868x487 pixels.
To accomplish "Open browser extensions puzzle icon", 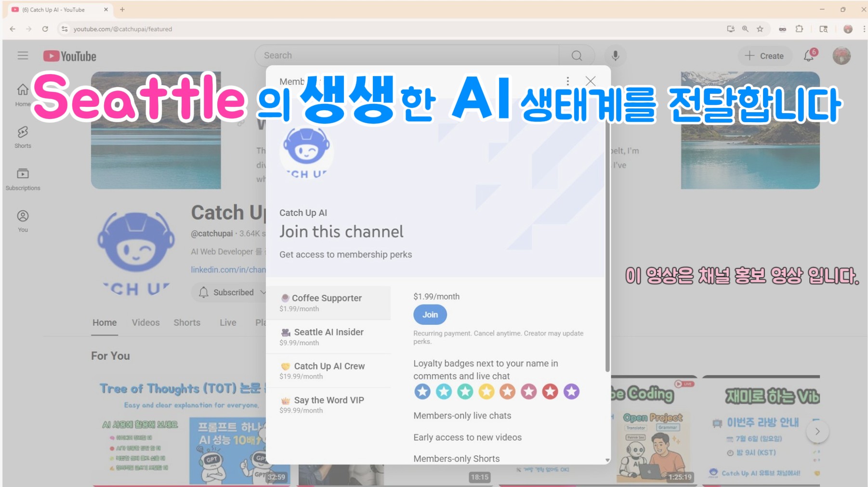I will pyautogui.click(x=799, y=29).
